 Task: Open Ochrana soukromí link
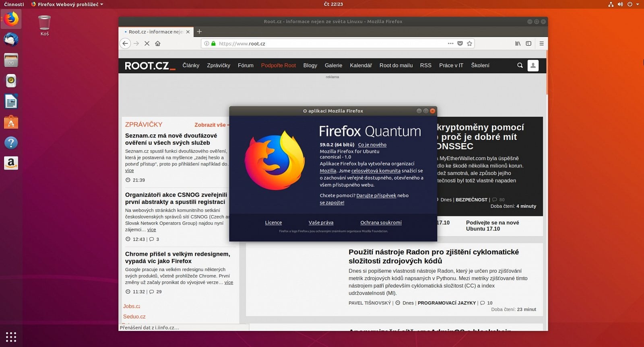[x=381, y=222]
